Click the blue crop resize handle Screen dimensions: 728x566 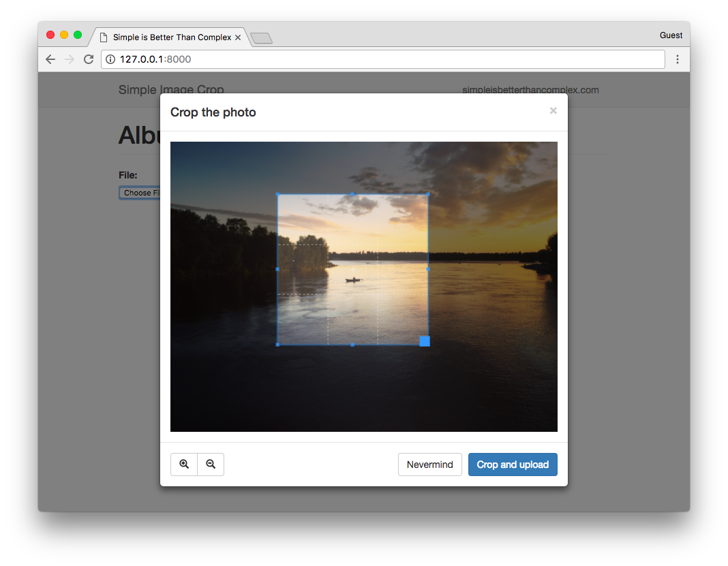[x=425, y=341]
